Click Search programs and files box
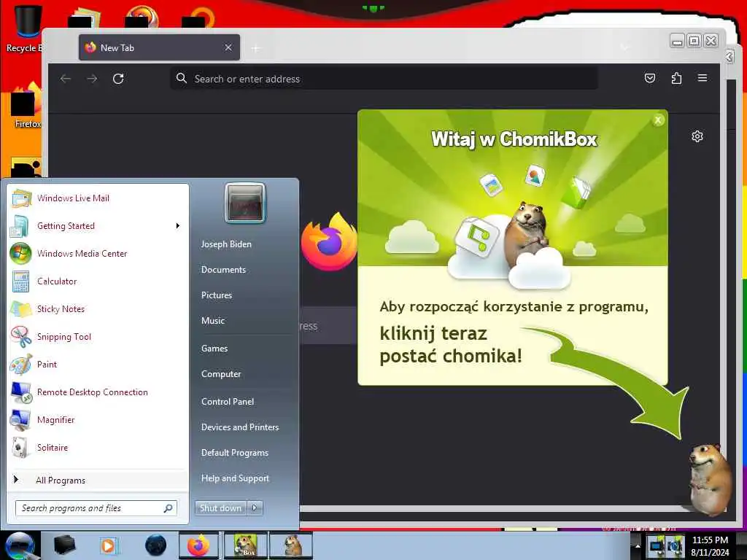 pos(96,508)
